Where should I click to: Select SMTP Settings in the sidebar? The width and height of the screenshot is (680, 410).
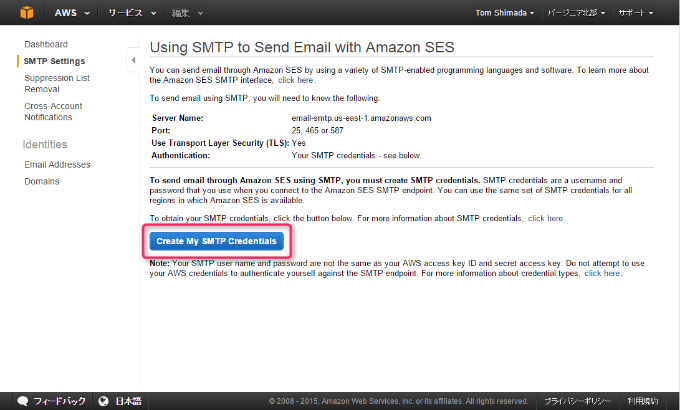tap(54, 61)
